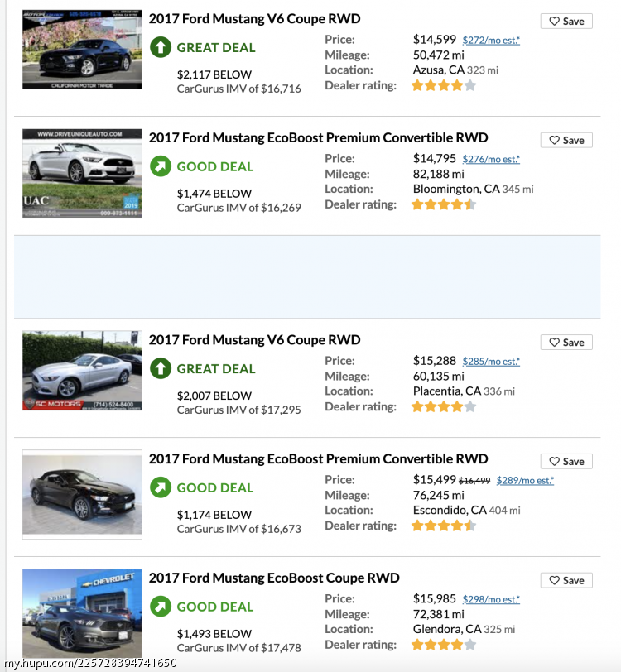Open the white convertible UAC photo
The image size is (621, 672).
tap(82, 173)
